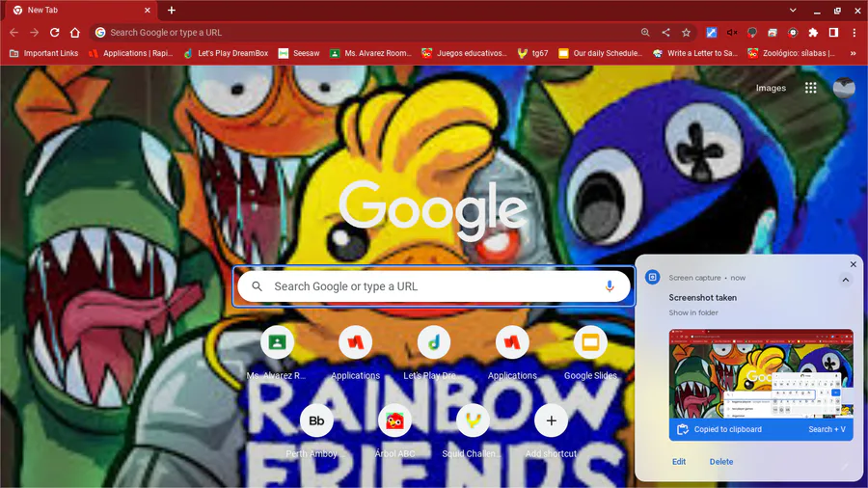Viewport: 868px width, 488px height.
Task: Open the Important Links bookmark folder
Action: click(43, 53)
